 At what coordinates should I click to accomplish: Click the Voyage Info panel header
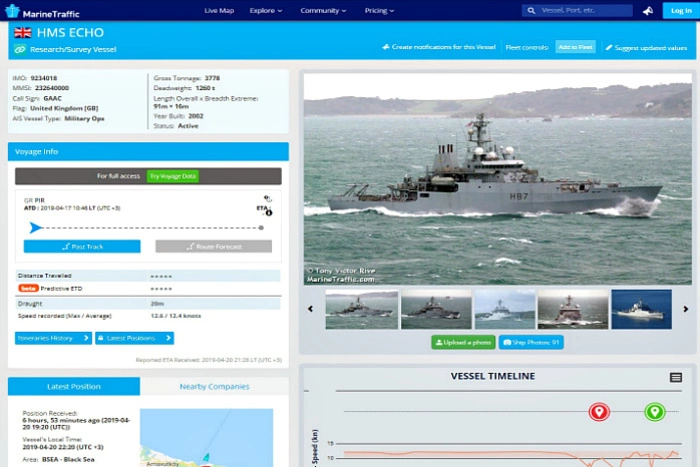tap(148, 152)
